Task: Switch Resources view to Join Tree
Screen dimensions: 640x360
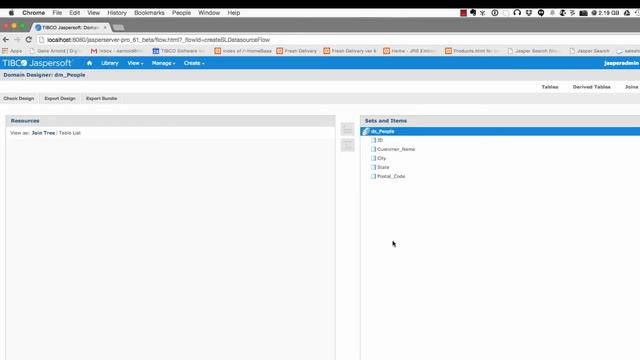Action: [43, 133]
